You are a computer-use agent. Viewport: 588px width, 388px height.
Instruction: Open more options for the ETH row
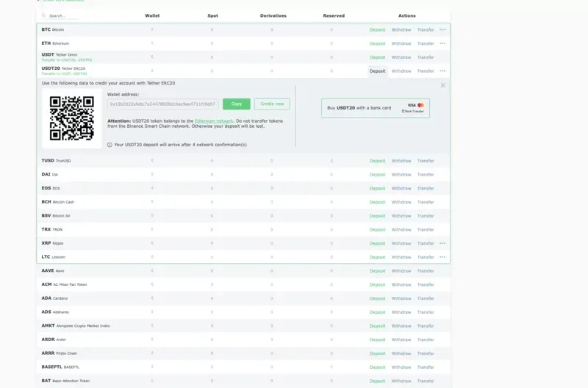pyautogui.click(x=442, y=43)
